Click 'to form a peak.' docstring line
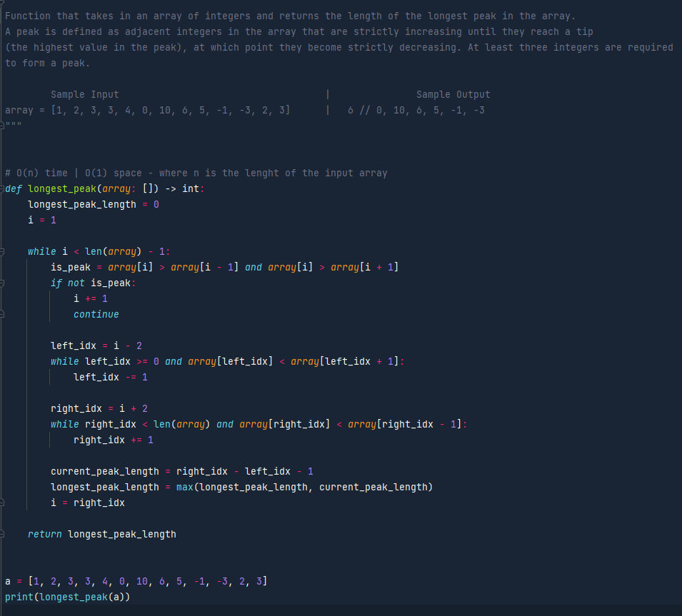This screenshot has height=616, width=682. point(47,63)
